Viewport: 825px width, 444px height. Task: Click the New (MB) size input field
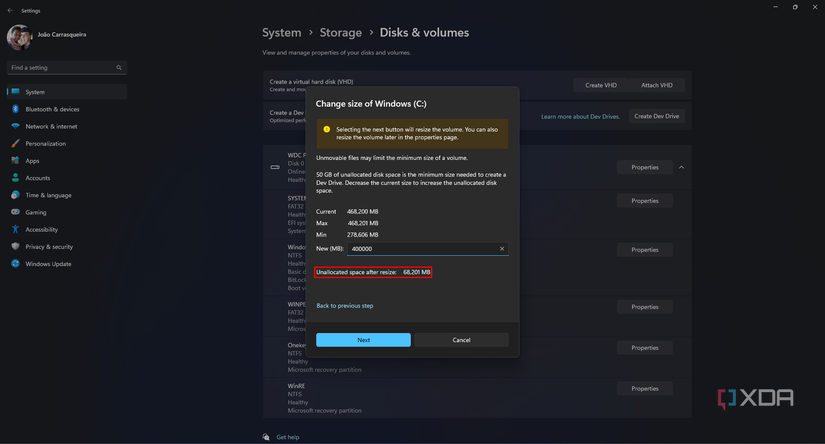click(420, 249)
